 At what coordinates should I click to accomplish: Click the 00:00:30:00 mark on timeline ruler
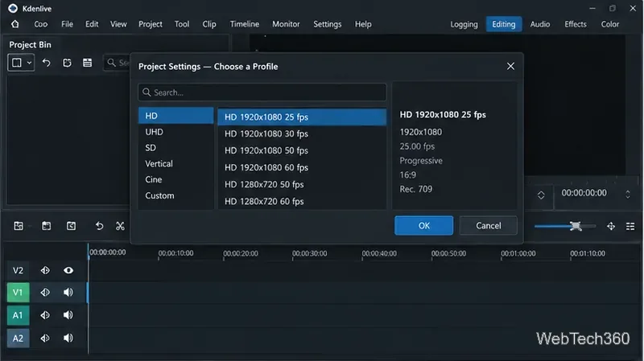point(309,253)
